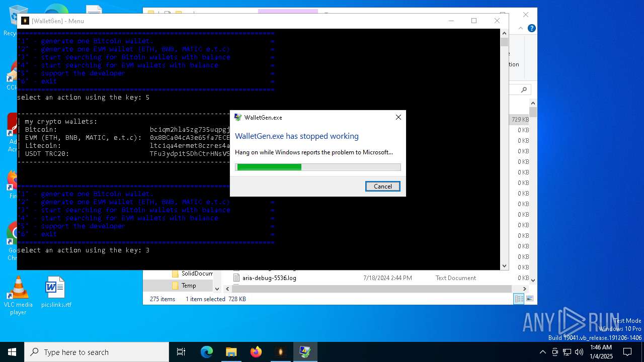This screenshot has width=644, height=362.
Task: Open the picslinks.rtf desktop file
Action: pyautogui.click(x=56, y=292)
